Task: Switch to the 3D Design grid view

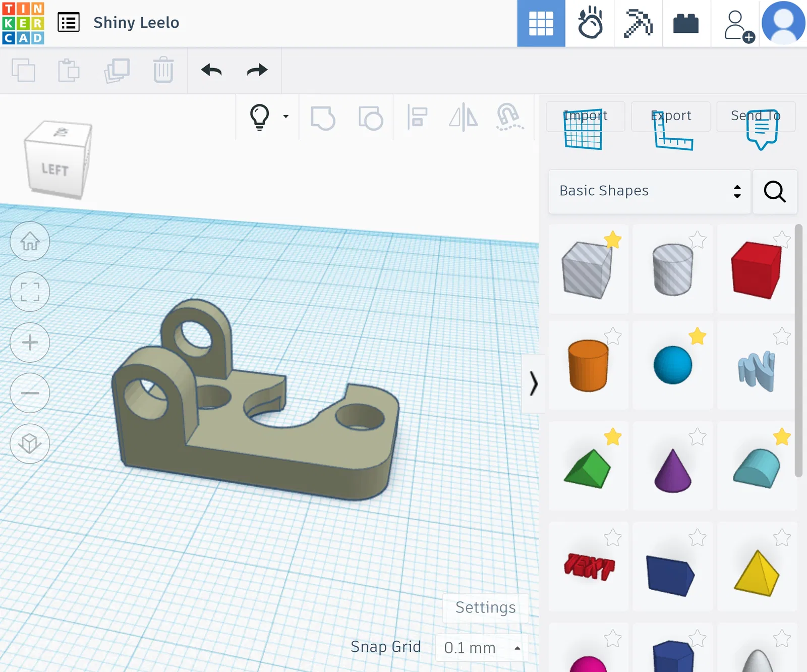Action: pos(541,23)
